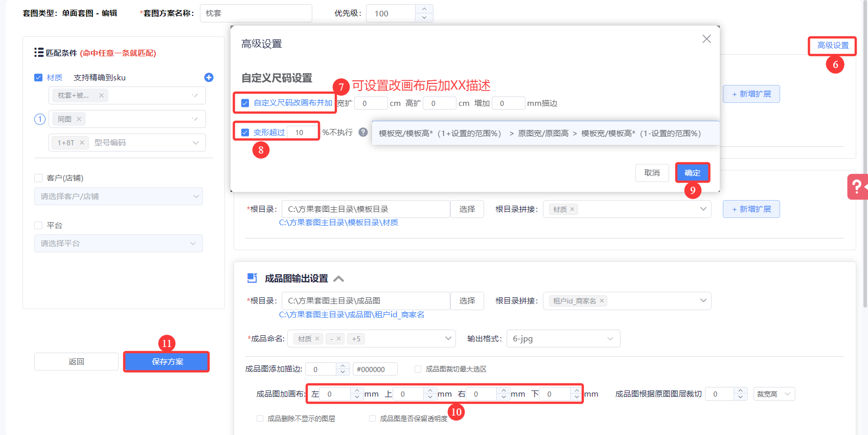Increase 成品图添加描边 width with up arrow
Screen dimensions: 868x435
343,366
